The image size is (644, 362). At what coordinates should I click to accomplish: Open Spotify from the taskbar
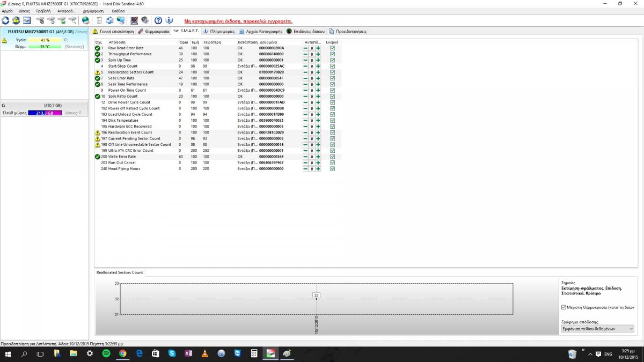106,354
